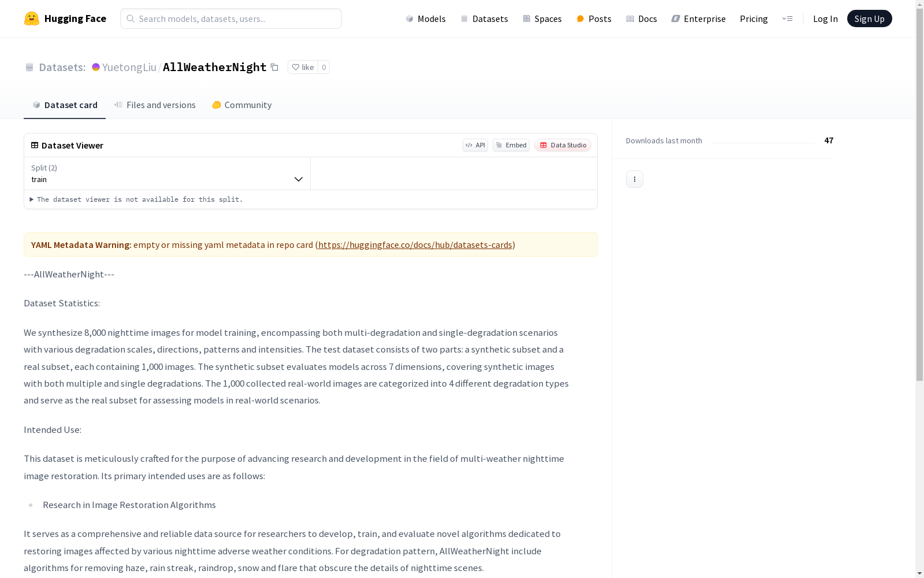The width and height of the screenshot is (924, 578).
Task: Click the YuetongLiu avatar icon
Action: pyautogui.click(x=96, y=67)
